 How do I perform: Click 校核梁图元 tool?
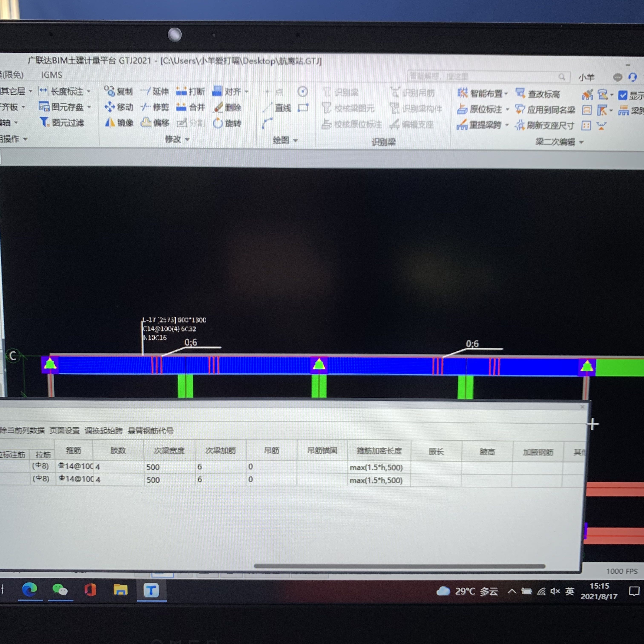tap(348, 108)
